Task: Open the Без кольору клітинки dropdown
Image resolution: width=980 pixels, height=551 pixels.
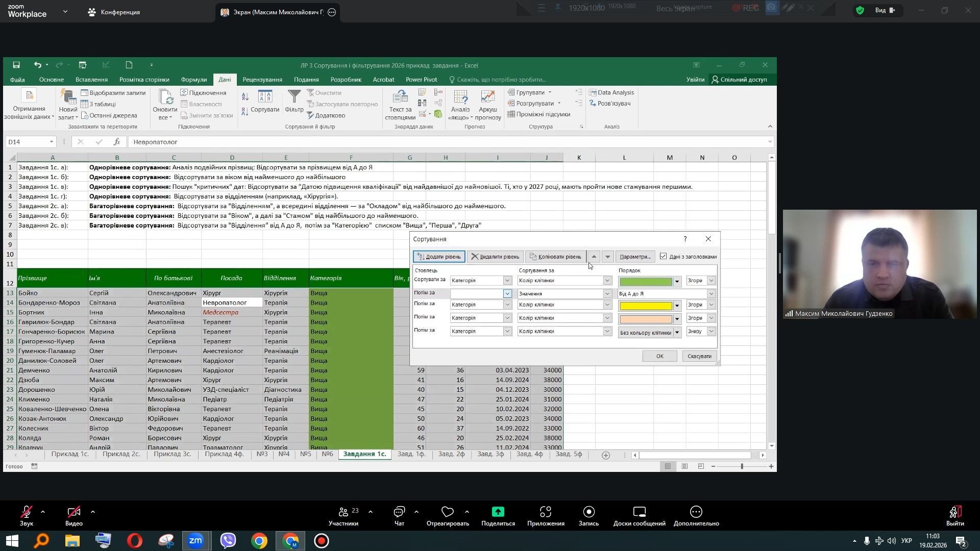Action: point(677,333)
